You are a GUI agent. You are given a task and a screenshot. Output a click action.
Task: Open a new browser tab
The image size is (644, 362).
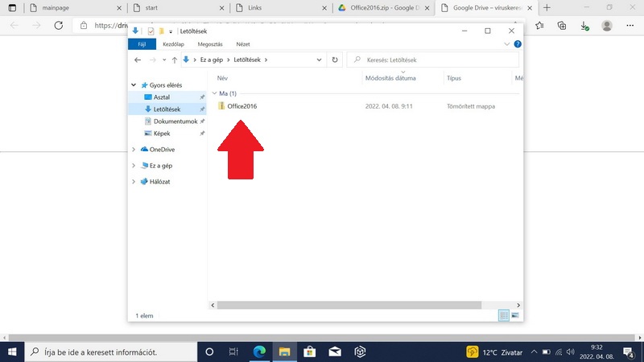pyautogui.click(x=547, y=8)
